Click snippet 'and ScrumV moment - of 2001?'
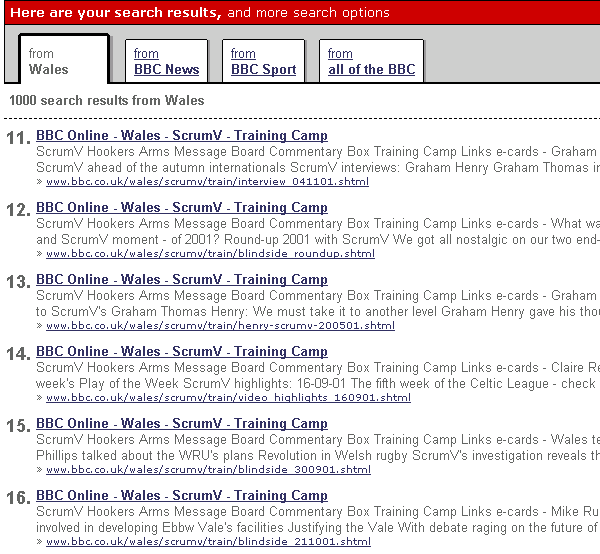This screenshot has height=554, width=600. 128,240
